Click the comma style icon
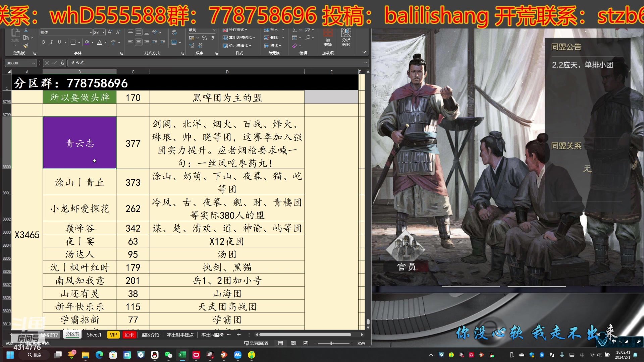 (x=213, y=38)
